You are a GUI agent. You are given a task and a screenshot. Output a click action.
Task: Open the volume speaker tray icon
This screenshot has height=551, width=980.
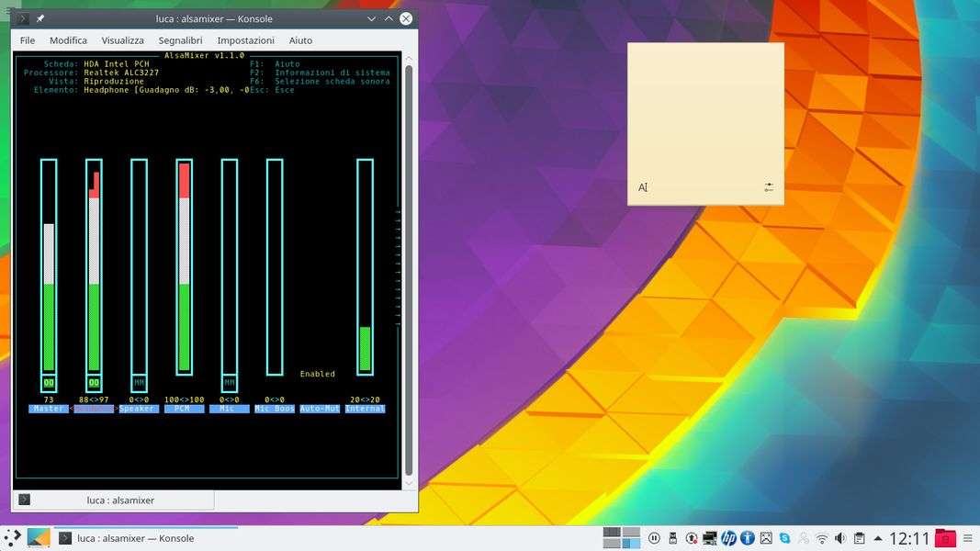pyautogui.click(x=840, y=538)
